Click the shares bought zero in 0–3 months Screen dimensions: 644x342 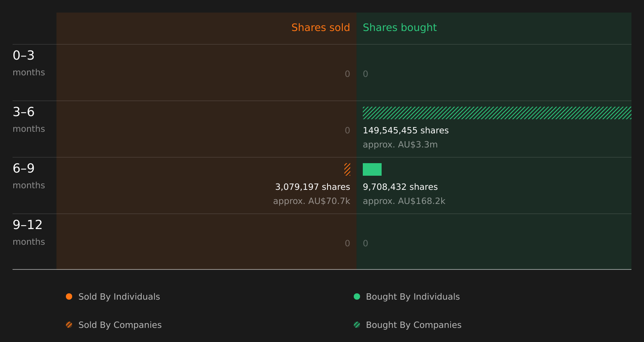(x=366, y=74)
